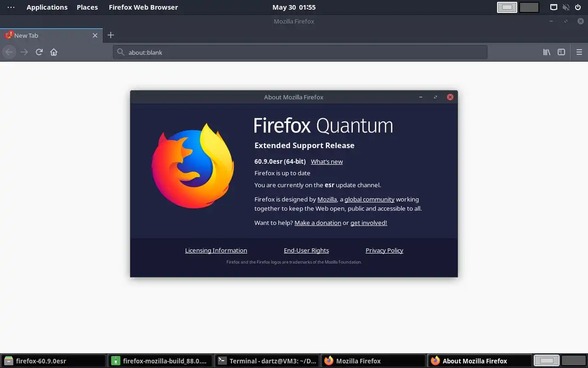Select second workspace in bottom panel
Image resolution: width=588 pixels, height=368 pixels.
tap(573, 361)
